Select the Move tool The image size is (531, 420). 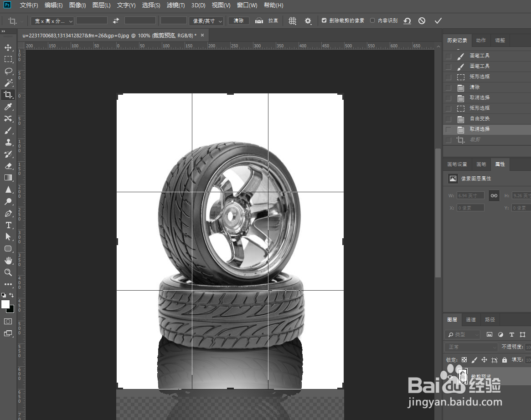coord(8,47)
